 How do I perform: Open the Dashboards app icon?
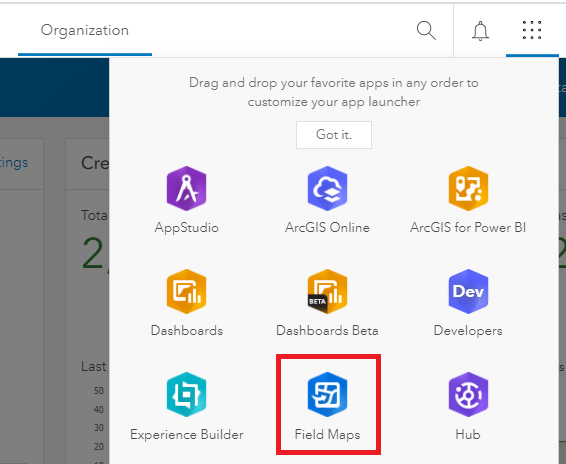coord(186,291)
